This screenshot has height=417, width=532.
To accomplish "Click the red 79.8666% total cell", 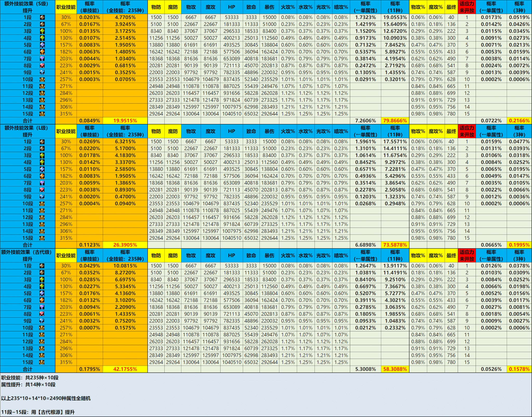I will [x=395, y=121].
